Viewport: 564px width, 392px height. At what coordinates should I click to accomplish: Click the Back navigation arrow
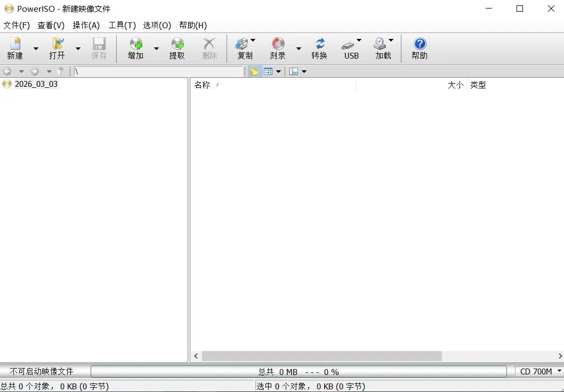click(x=7, y=71)
